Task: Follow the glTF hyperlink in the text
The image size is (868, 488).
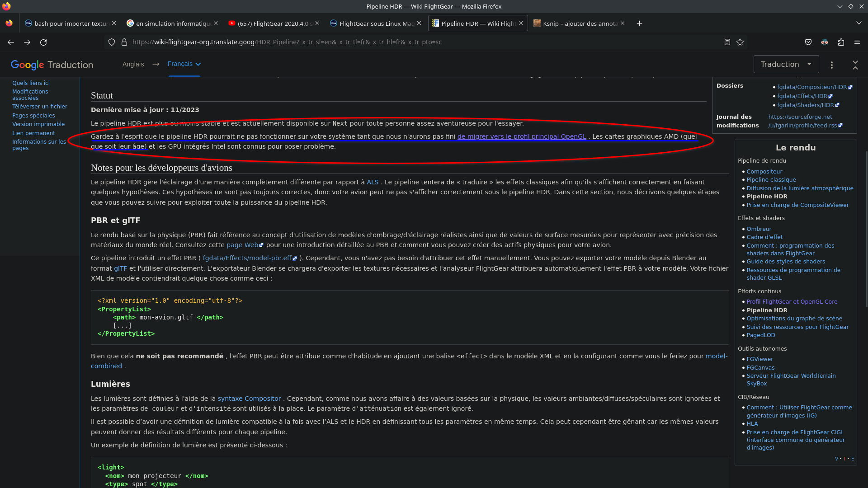Action: [120, 268]
